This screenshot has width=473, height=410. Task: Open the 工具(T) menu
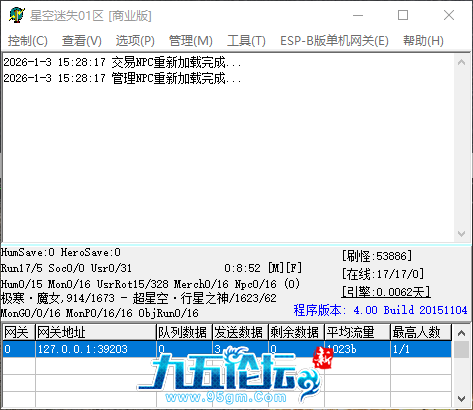click(x=246, y=41)
